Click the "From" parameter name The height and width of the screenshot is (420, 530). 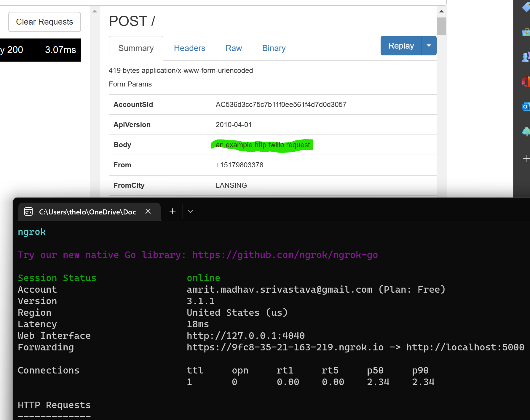[x=122, y=165]
